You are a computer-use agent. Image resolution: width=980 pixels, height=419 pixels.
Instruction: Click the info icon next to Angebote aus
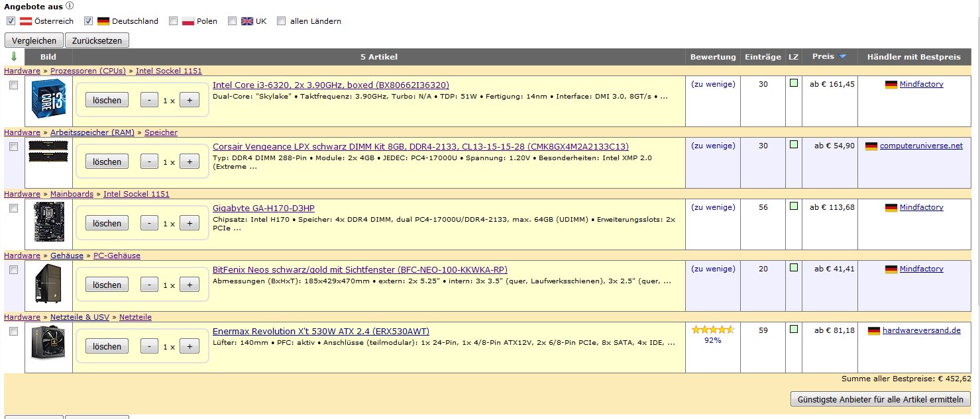pos(70,5)
